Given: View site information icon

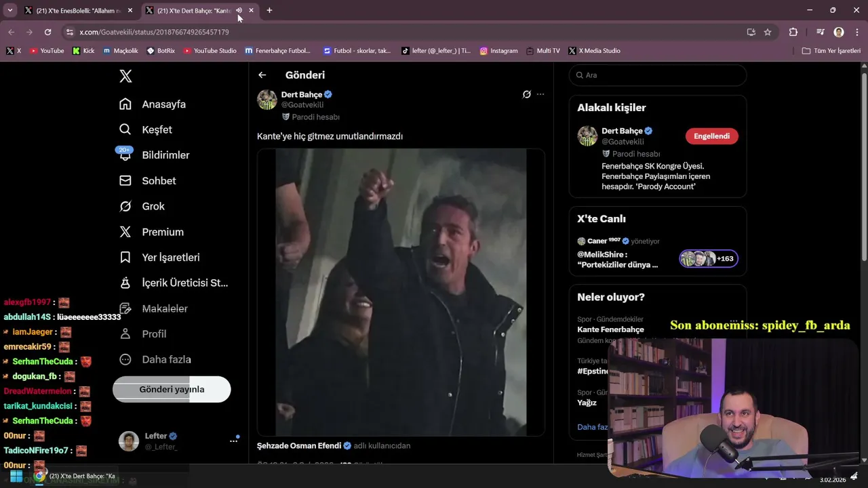Looking at the screenshot, I should click(x=69, y=32).
